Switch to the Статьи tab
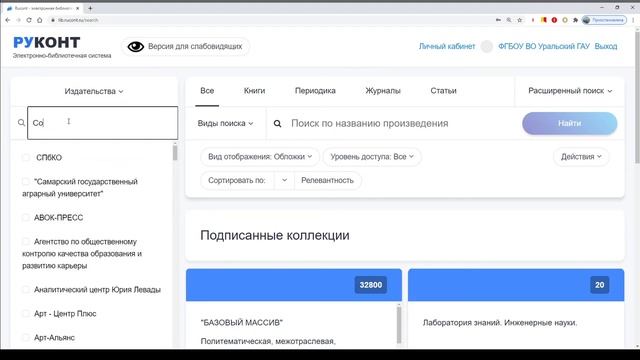The image size is (640, 360). point(443,91)
